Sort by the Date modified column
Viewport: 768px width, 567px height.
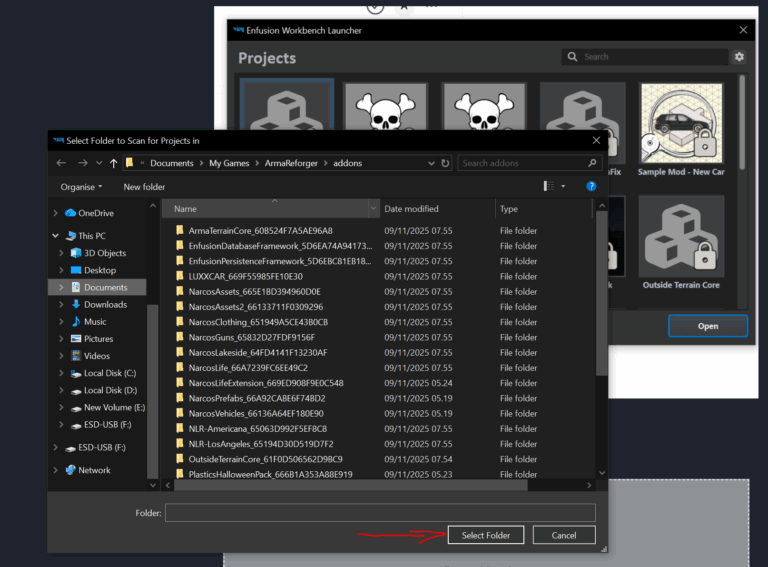click(411, 209)
